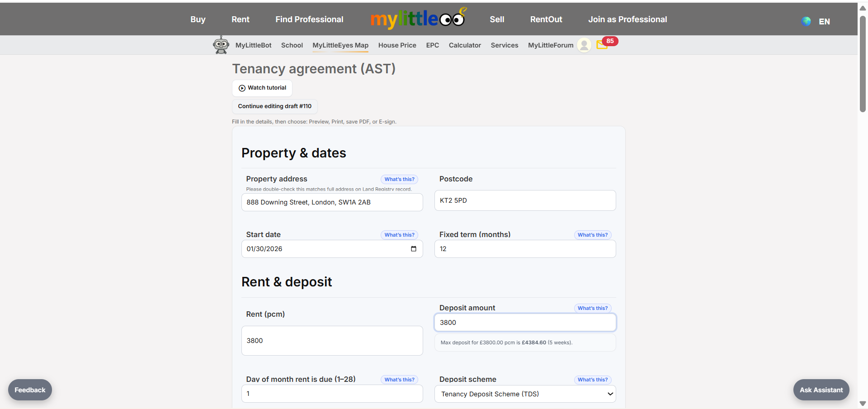Open the Fixed term months helper dropdown pill
This screenshot has height=409, width=868.
592,235
